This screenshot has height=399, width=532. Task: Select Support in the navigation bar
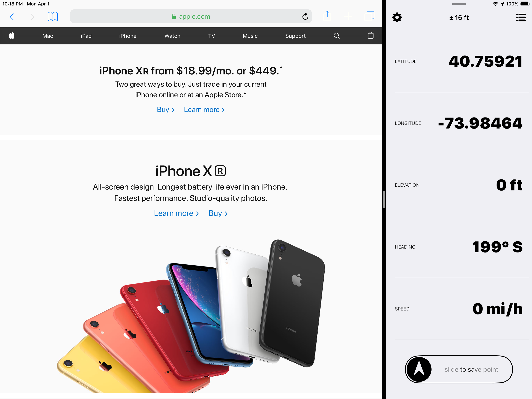coord(295,36)
